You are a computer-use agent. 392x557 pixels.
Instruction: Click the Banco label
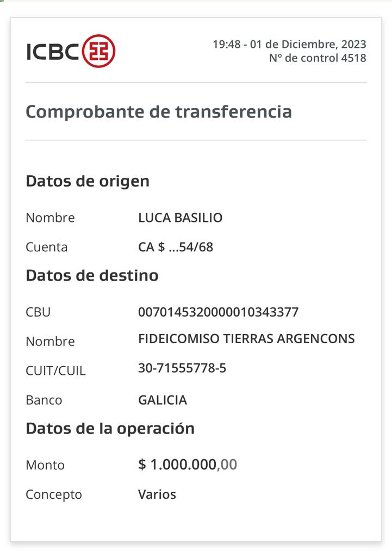click(44, 400)
